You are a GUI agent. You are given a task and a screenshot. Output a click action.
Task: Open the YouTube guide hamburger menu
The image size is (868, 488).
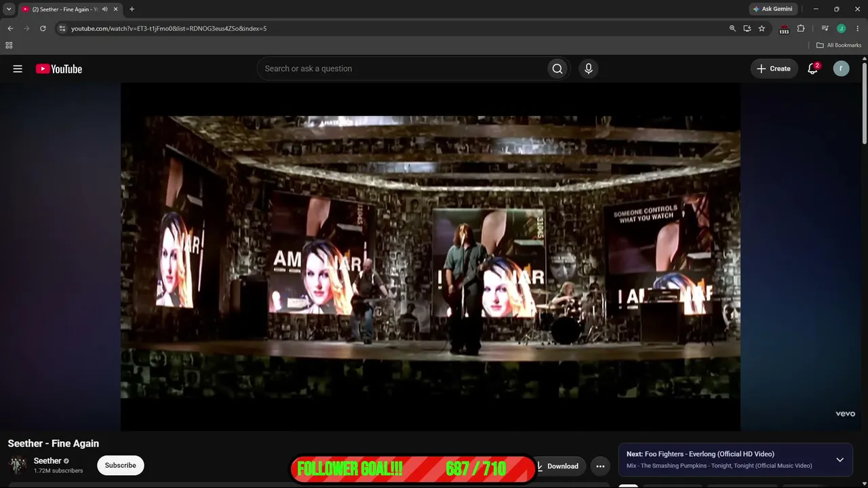coord(18,68)
